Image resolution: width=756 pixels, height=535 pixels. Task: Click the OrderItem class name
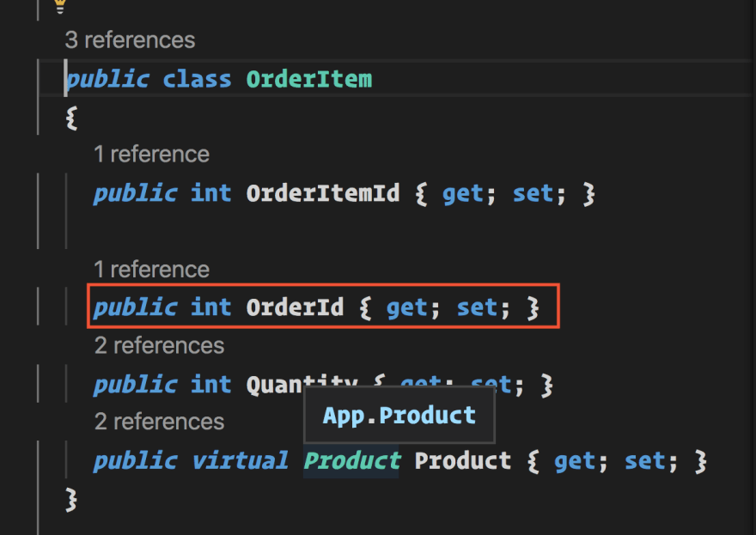coord(309,79)
